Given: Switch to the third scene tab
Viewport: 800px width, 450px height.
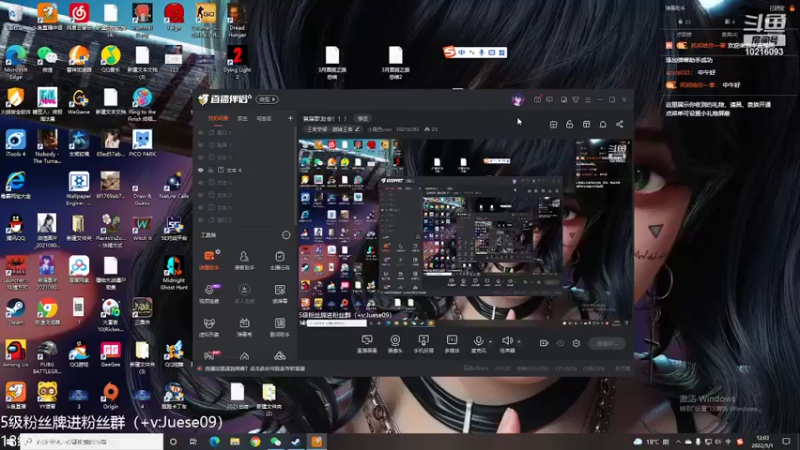Looking at the screenshot, I should (x=264, y=118).
